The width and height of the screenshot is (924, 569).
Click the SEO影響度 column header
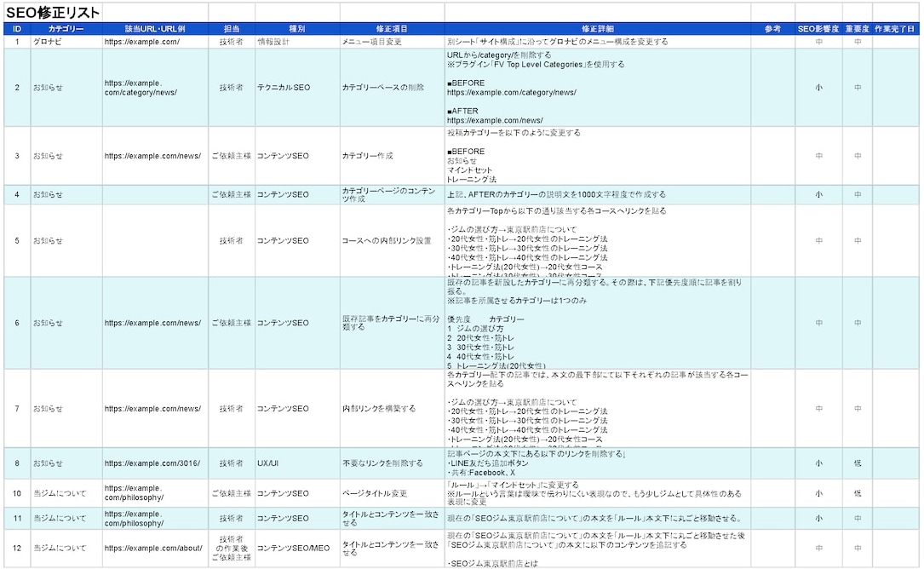(x=818, y=29)
